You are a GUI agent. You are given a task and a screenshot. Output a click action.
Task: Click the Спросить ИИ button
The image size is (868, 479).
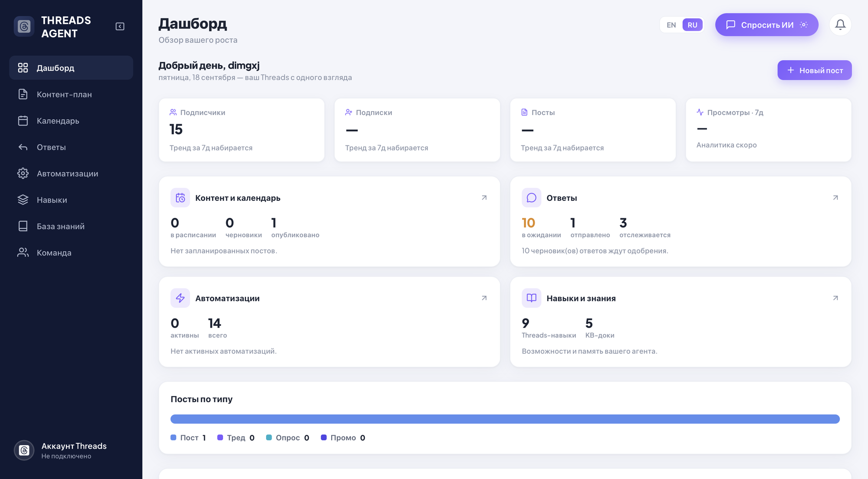(766, 25)
